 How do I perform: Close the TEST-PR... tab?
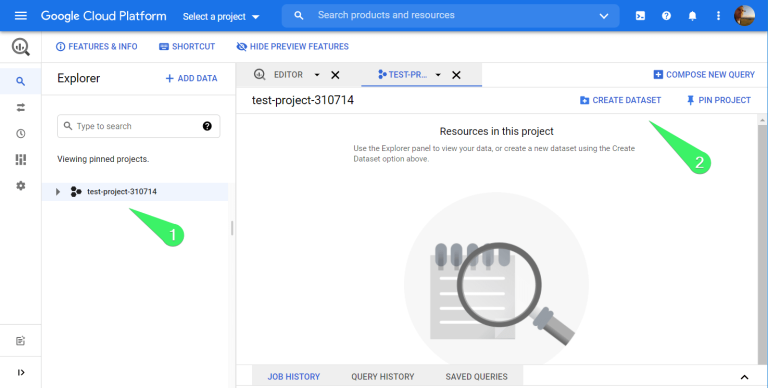point(456,75)
